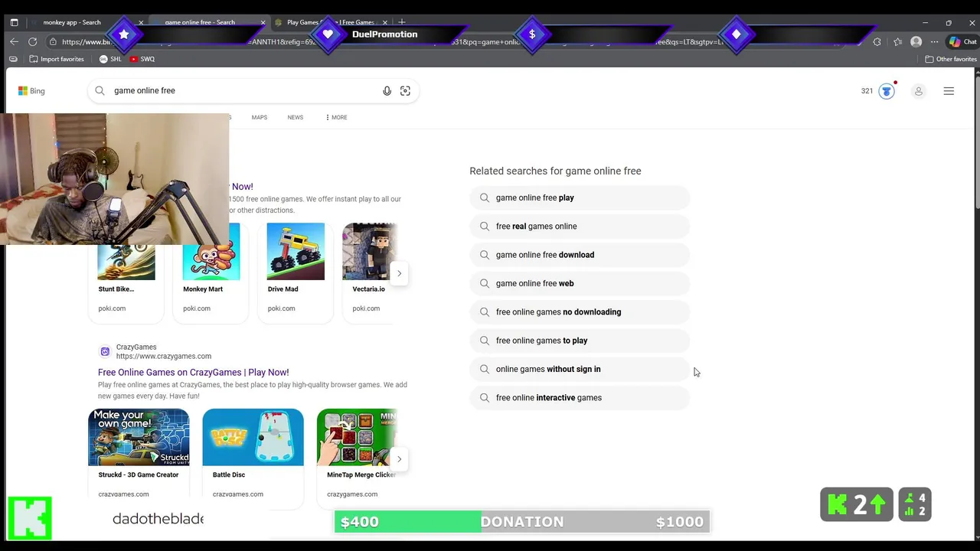The height and width of the screenshot is (551, 980).
Task: Open the tab actions menu icon
Action: 14,22
